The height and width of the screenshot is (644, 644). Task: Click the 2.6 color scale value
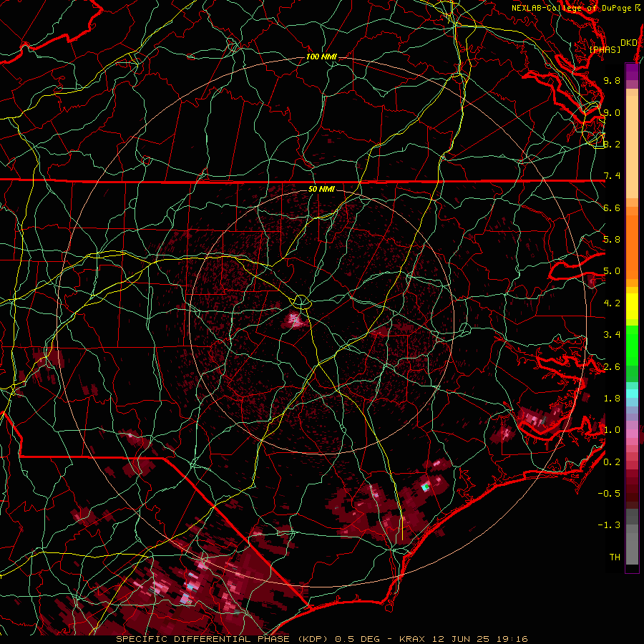[612, 367]
